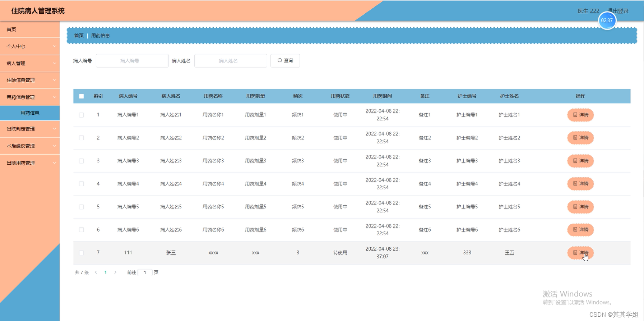Focus the 病人编号 search input
Screen dimensions: 644x321
[x=132, y=61]
